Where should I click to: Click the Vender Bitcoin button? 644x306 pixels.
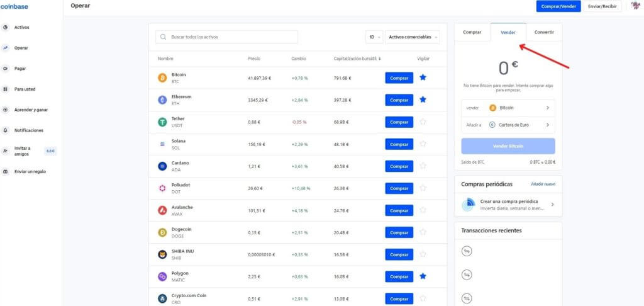[x=508, y=146]
